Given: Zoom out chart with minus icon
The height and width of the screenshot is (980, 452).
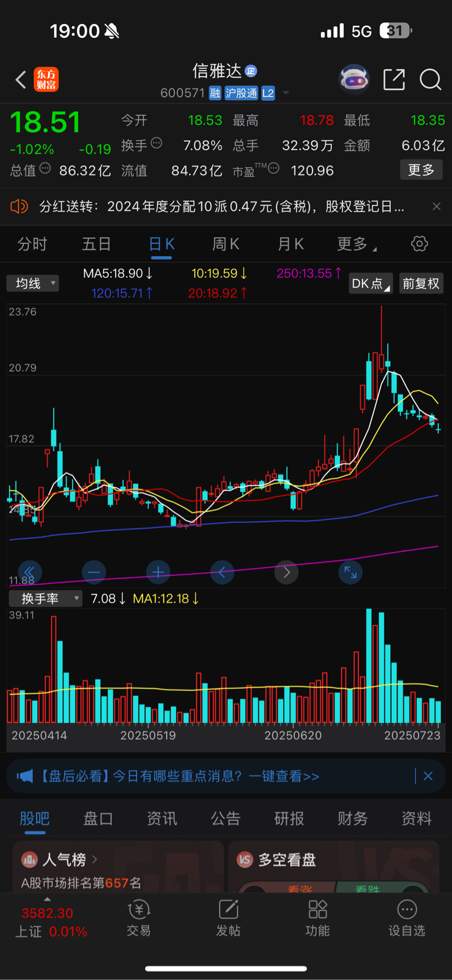Looking at the screenshot, I should [x=94, y=572].
